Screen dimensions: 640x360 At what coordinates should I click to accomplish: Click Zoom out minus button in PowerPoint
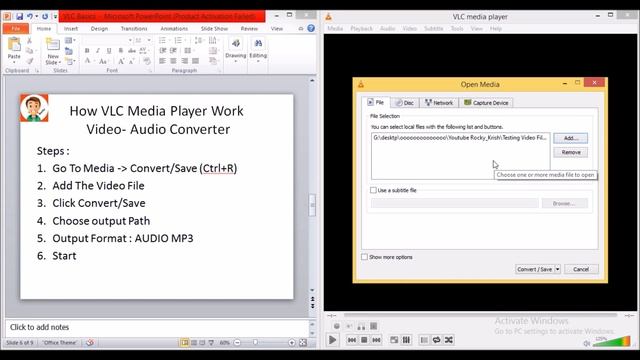[x=237, y=342]
